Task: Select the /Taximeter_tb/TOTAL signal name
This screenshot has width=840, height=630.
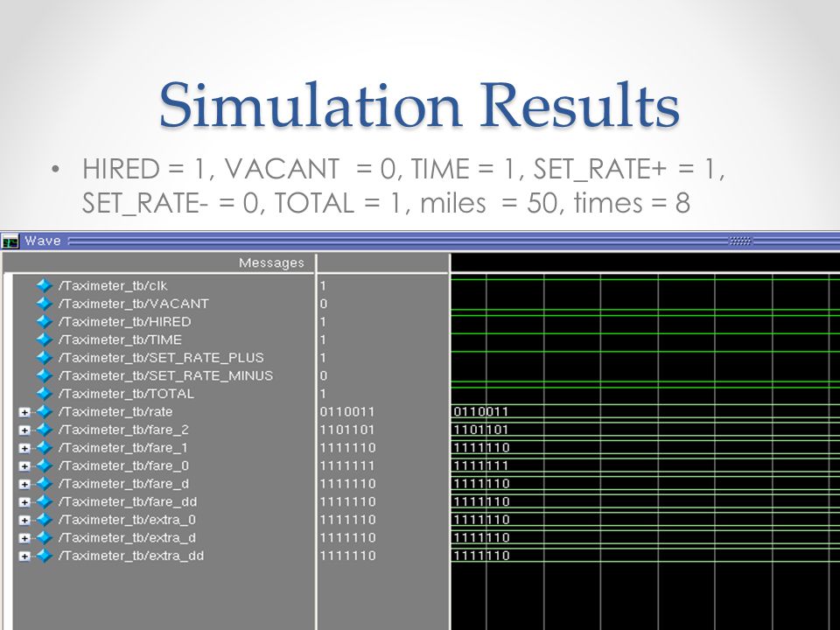Action: click(x=126, y=393)
